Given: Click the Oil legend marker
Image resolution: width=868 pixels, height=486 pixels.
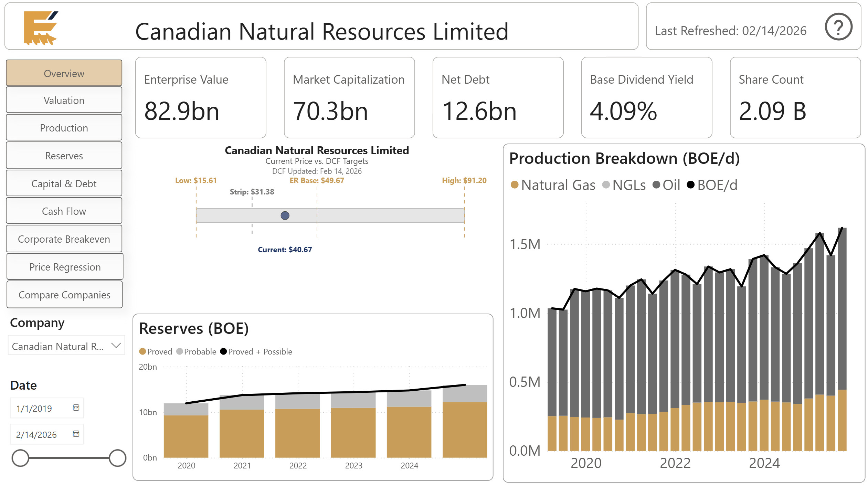Looking at the screenshot, I should (656, 185).
